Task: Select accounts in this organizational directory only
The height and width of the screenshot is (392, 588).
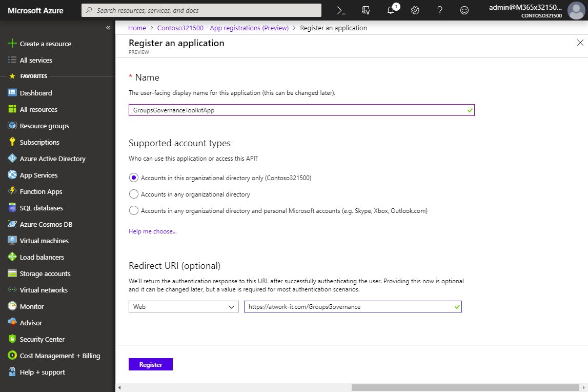Action: click(134, 178)
